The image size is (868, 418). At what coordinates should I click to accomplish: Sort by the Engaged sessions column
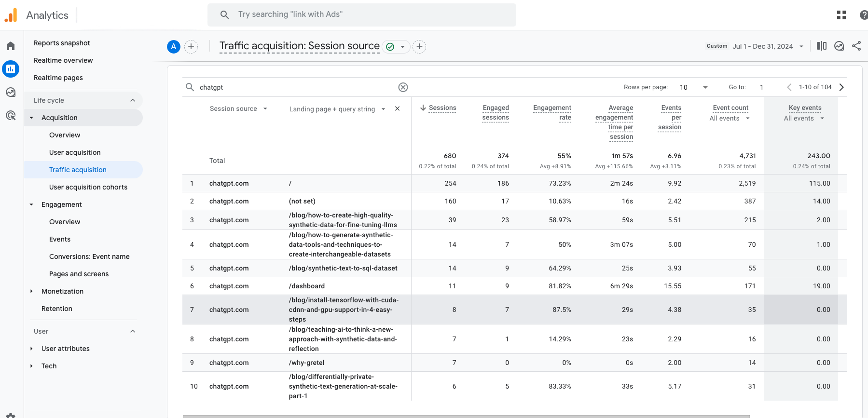click(496, 113)
